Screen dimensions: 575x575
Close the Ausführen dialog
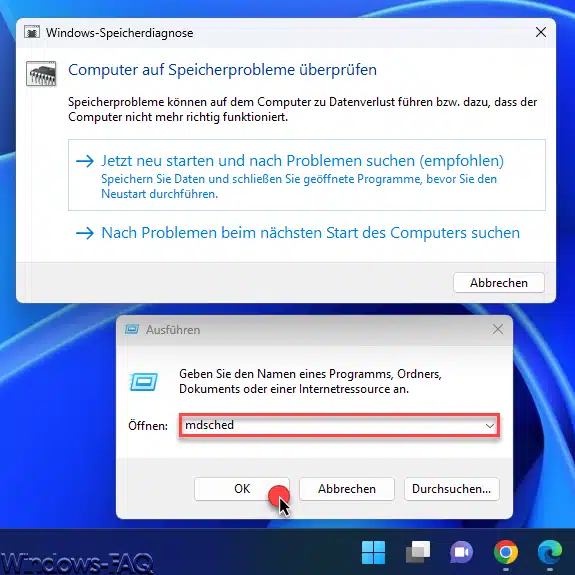[x=498, y=329]
